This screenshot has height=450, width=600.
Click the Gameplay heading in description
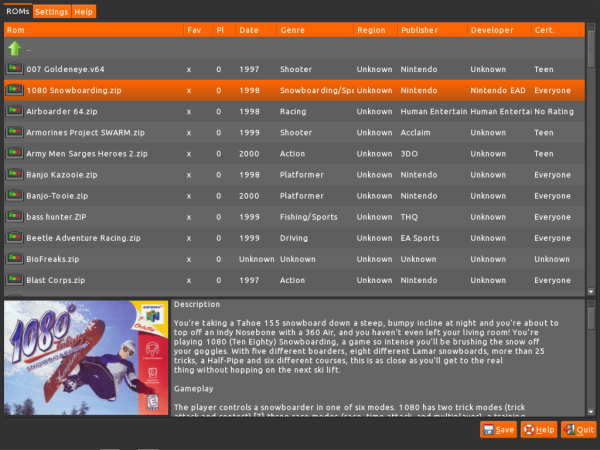coord(193,388)
